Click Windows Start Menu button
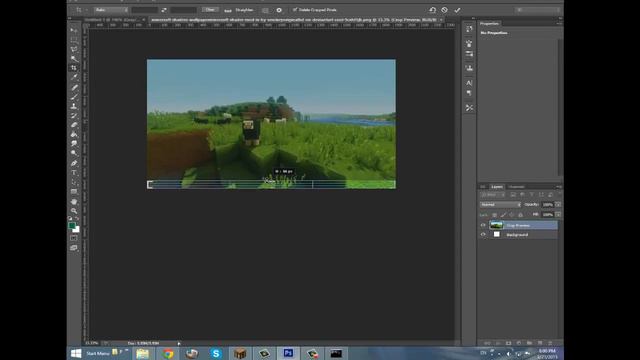Viewport: 640px width, 360px height. [x=76, y=353]
